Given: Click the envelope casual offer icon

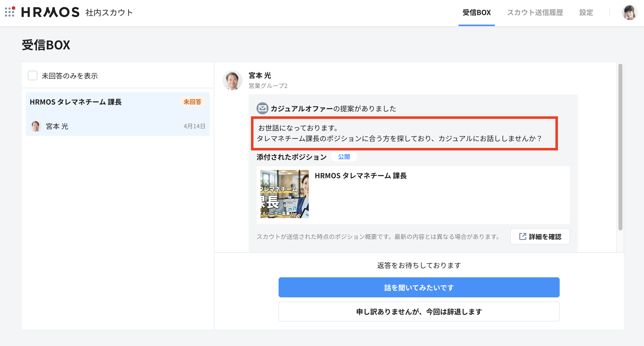Looking at the screenshot, I should pyautogui.click(x=262, y=108).
